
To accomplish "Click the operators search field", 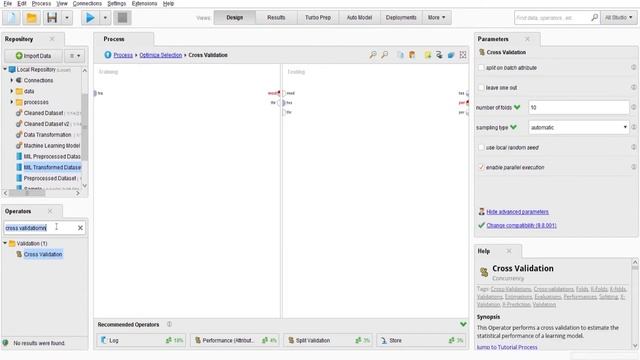I will (x=40, y=228).
